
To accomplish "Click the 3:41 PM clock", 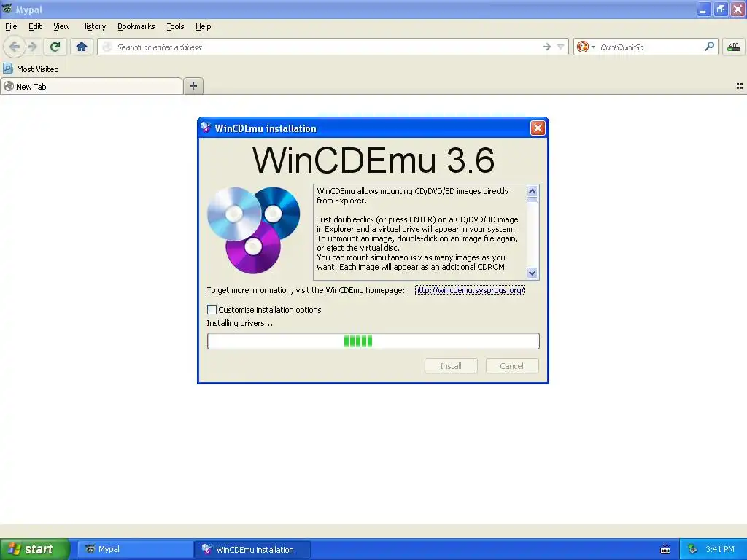I will click(x=720, y=549).
